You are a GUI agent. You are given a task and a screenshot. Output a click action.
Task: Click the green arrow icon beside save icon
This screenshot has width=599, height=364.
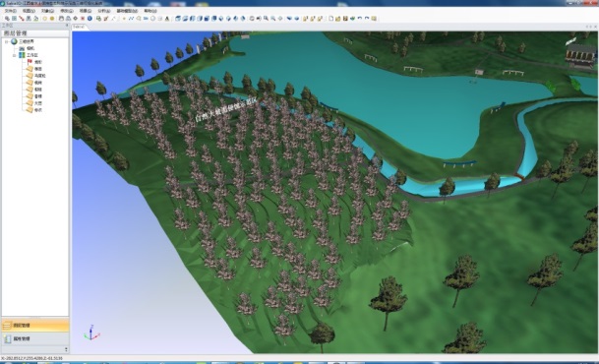click(x=352, y=19)
